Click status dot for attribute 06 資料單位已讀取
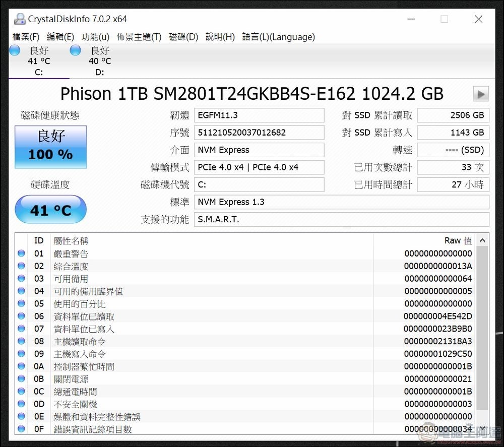 [x=22, y=316]
